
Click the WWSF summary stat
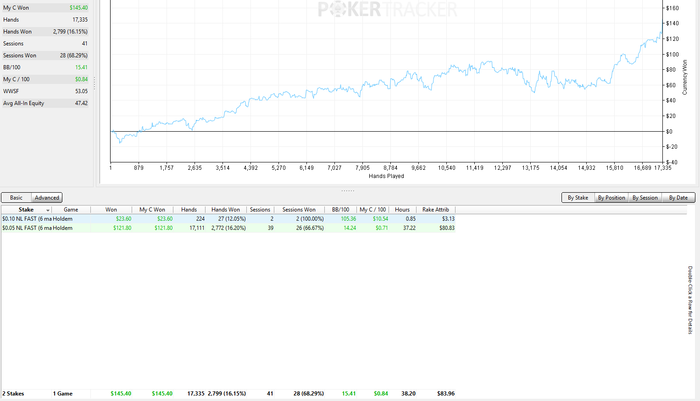tap(45, 91)
